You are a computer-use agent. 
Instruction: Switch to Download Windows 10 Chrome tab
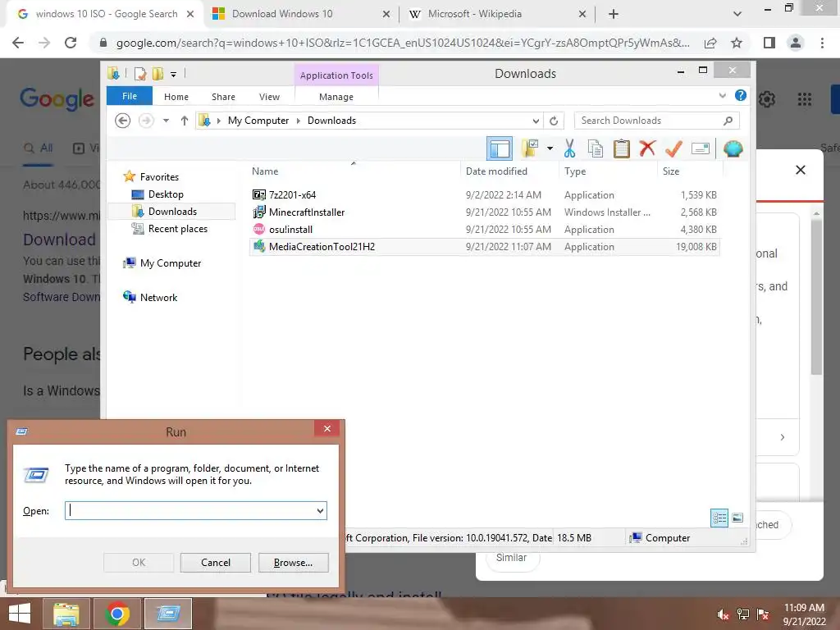point(301,14)
